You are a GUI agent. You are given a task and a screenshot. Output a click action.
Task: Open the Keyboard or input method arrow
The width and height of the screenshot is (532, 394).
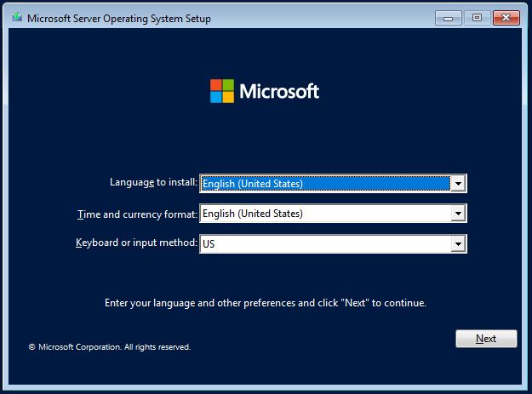458,243
